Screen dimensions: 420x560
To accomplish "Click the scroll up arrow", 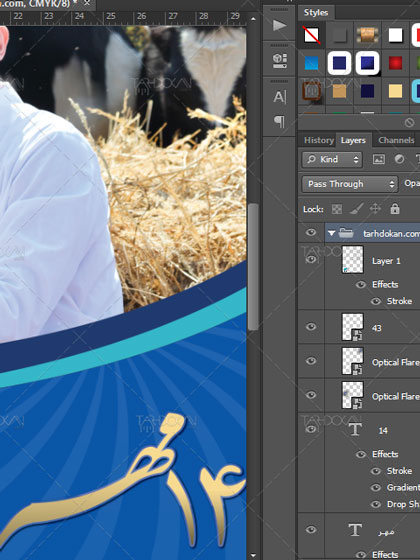I will pyautogui.click(x=253, y=19).
